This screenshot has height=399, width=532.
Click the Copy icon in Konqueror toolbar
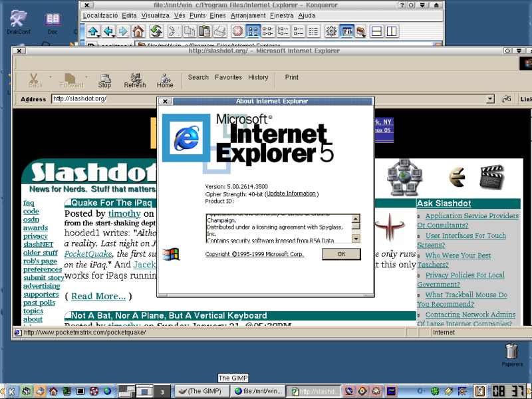click(189, 31)
